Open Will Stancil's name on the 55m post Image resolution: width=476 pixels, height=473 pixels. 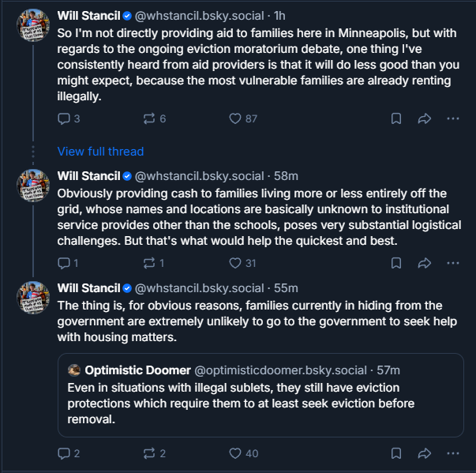pyautogui.click(x=88, y=288)
